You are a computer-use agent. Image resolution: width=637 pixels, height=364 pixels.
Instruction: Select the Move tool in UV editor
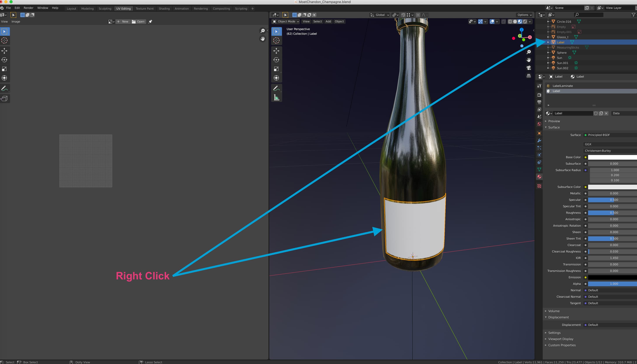click(x=5, y=51)
